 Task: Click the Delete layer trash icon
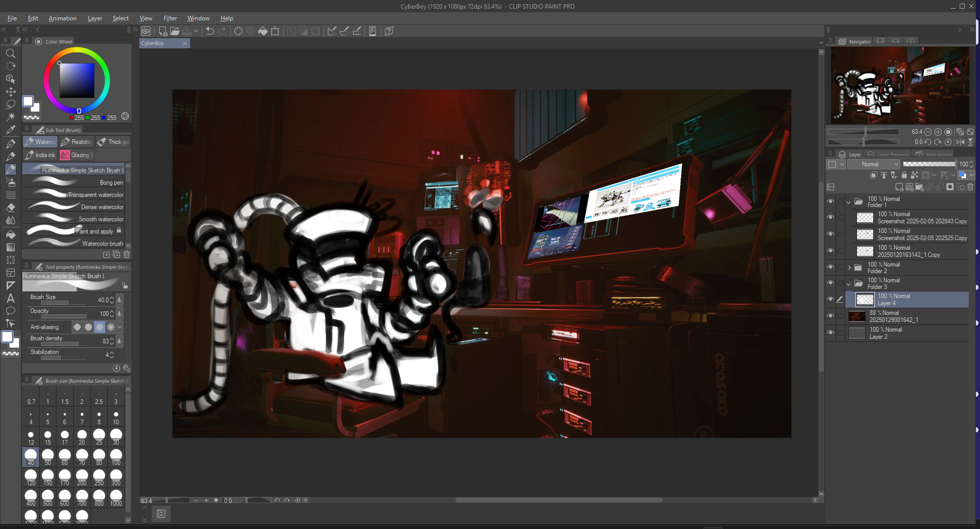[970, 187]
